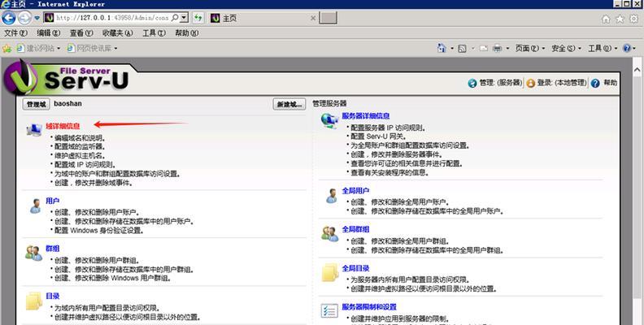Click the address bar URL field
The width and height of the screenshot is (644, 325).
tap(111, 18)
